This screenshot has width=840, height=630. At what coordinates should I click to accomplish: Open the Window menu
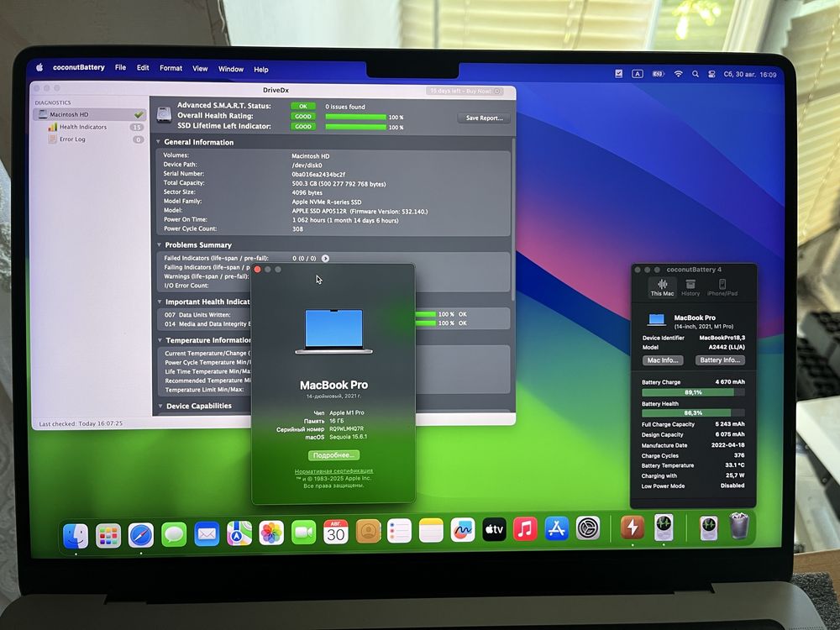(x=231, y=69)
